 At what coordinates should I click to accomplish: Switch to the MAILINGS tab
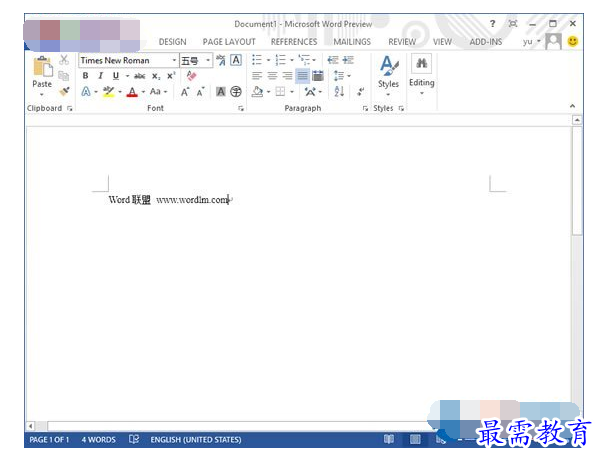coord(352,42)
